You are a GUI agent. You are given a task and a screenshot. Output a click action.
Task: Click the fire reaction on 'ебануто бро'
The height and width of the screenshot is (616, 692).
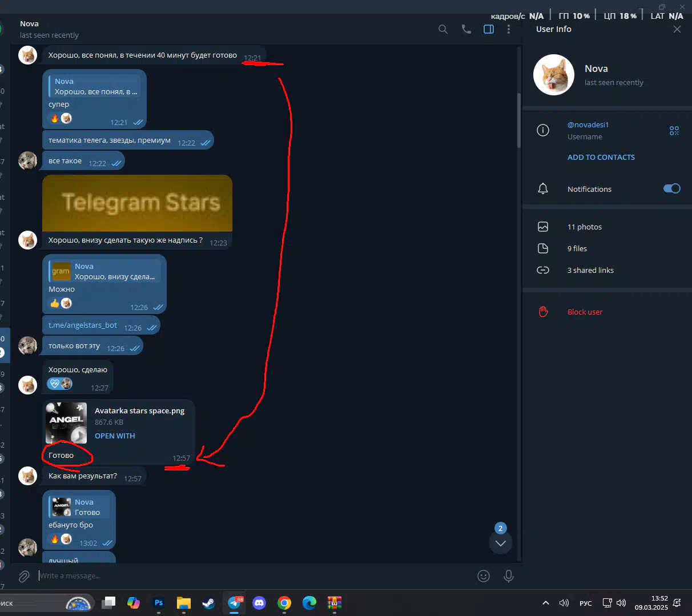55,539
